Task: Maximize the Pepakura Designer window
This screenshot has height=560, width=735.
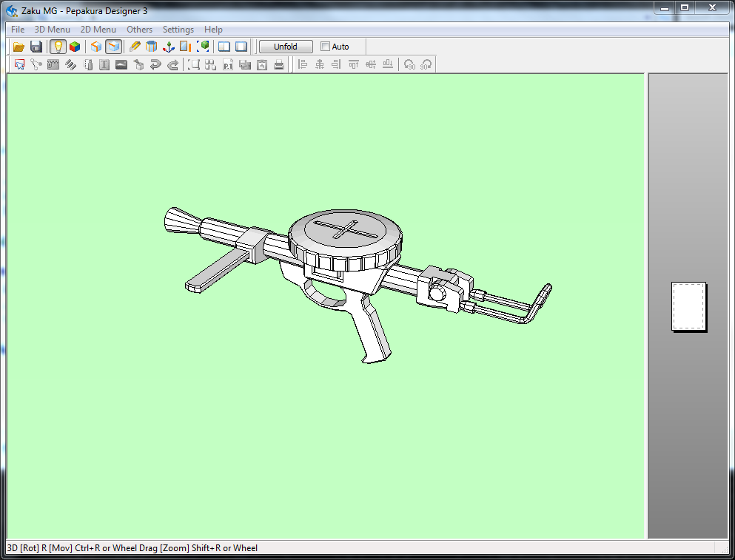Action: [685, 7]
